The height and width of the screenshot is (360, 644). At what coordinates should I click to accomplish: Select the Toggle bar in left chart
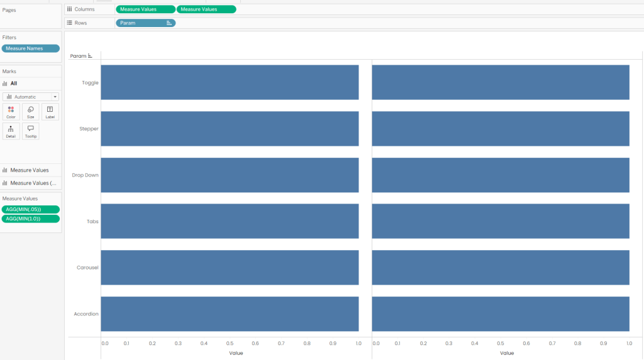[230, 82]
